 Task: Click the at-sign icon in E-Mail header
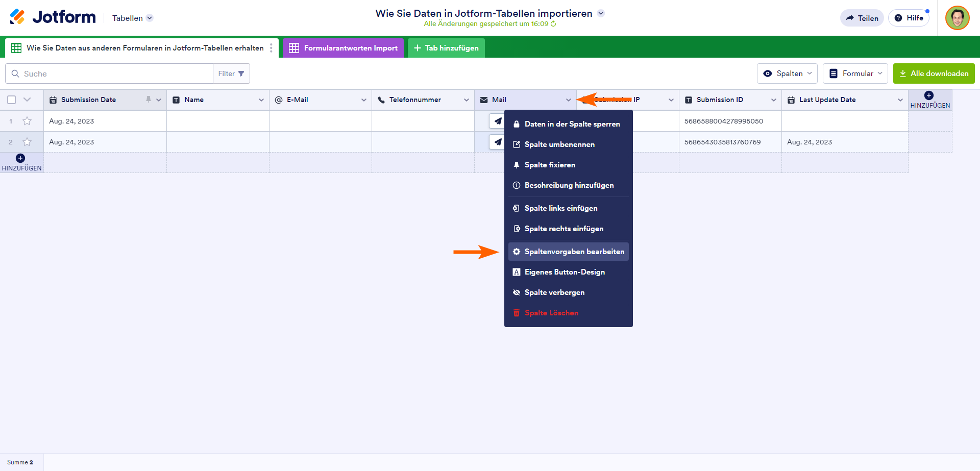tap(279, 100)
